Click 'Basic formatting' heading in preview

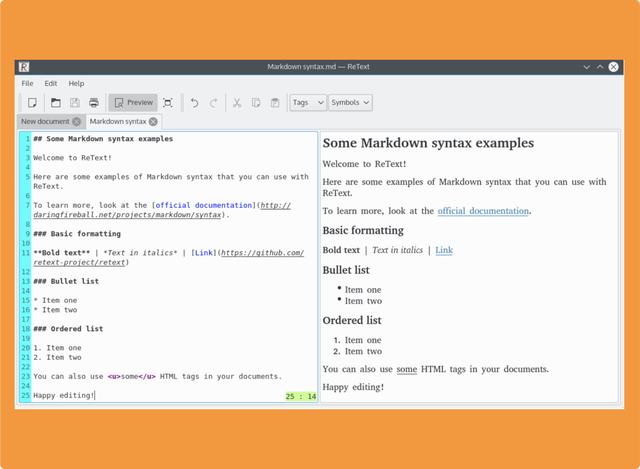tap(363, 230)
